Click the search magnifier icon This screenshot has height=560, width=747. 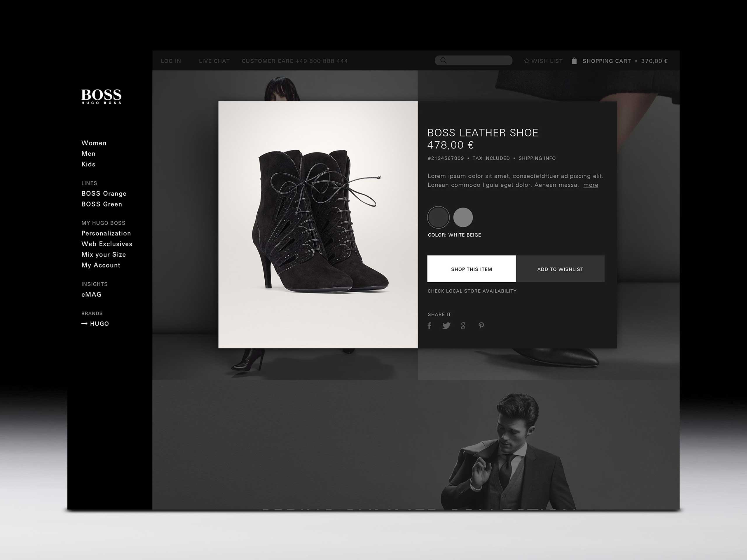(x=444, y=60)
